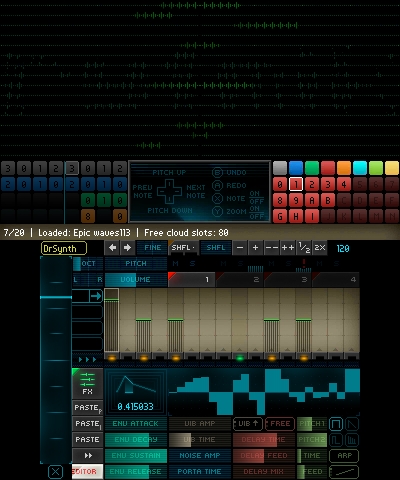This screenshot has height=480, width=400.
Task: Pick the orange color swatch
Action: [x=344, y=168]
